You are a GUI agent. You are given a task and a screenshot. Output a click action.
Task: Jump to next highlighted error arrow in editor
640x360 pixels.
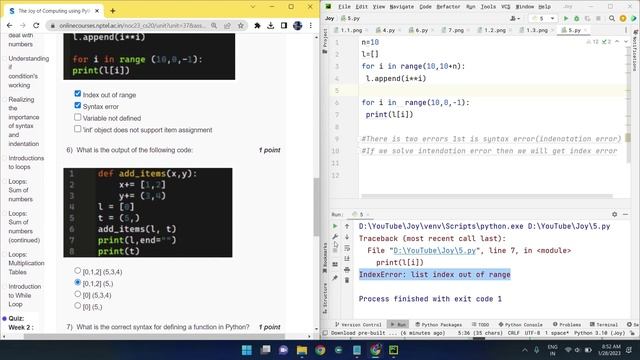click(626, 42)
